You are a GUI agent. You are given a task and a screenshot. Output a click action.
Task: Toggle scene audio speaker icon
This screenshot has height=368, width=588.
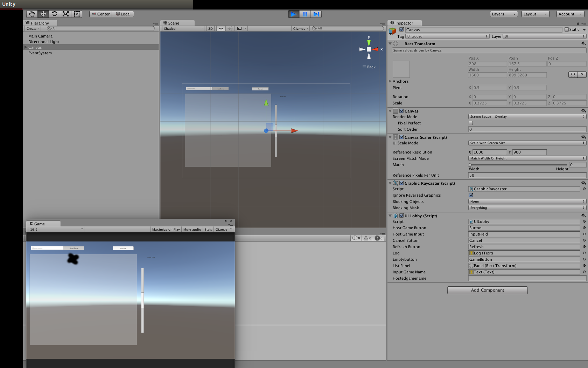pyautogui.click(x=230, y=29)
